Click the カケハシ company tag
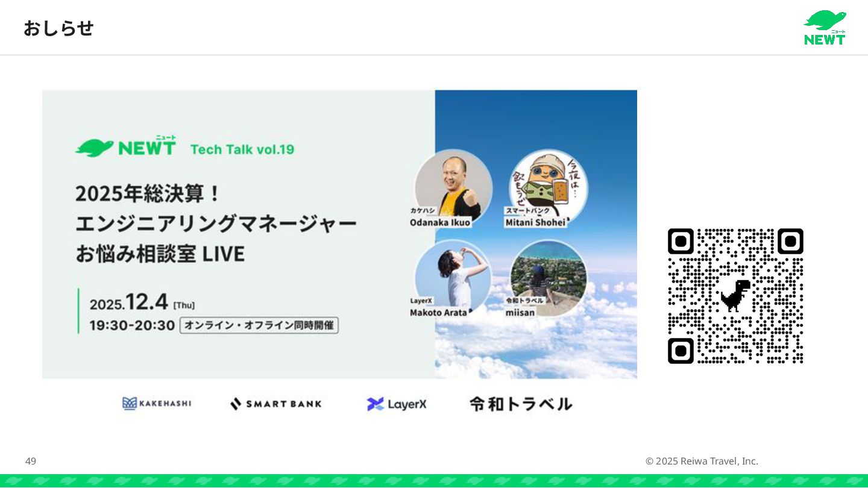Image resolution: width=868 pixels, height=488 pixels. [423, 210]
